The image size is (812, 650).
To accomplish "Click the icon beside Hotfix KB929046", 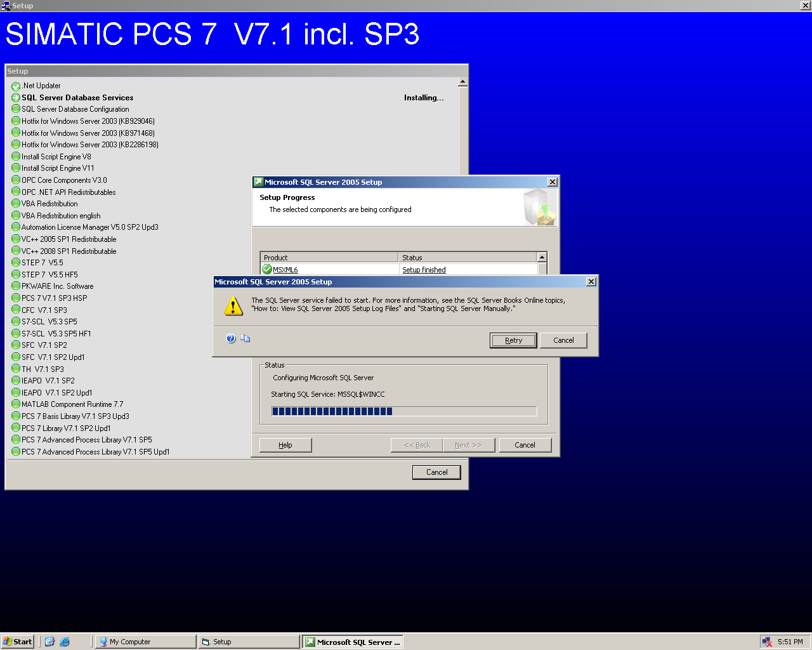I will click(16, 121).
